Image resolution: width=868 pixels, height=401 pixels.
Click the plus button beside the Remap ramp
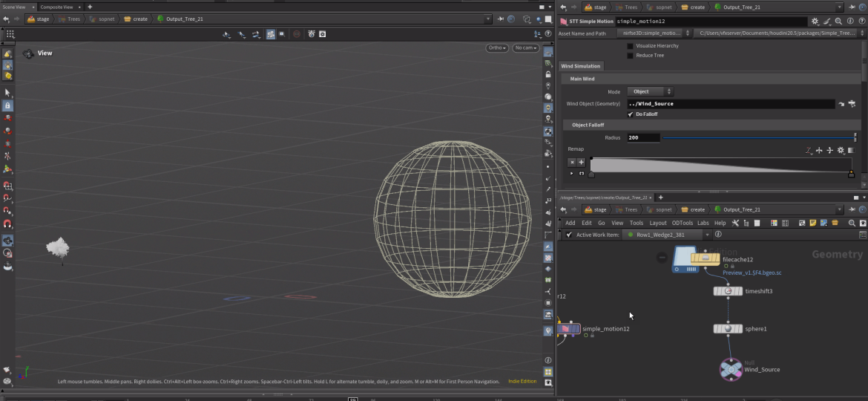point(582,162)
